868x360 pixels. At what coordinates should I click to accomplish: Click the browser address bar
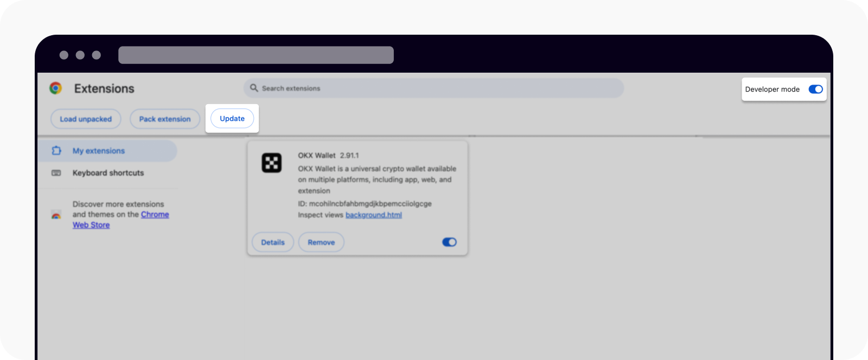tap(256, 55)
